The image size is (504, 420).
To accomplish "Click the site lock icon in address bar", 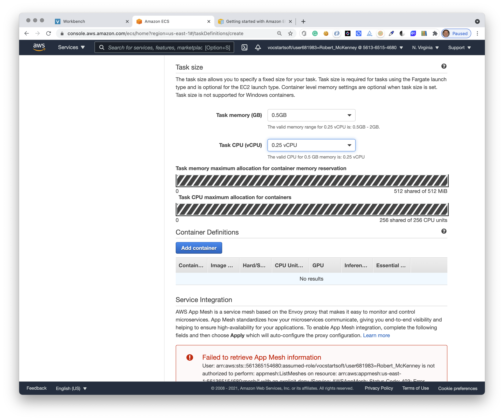I will (x=62, y=34).
